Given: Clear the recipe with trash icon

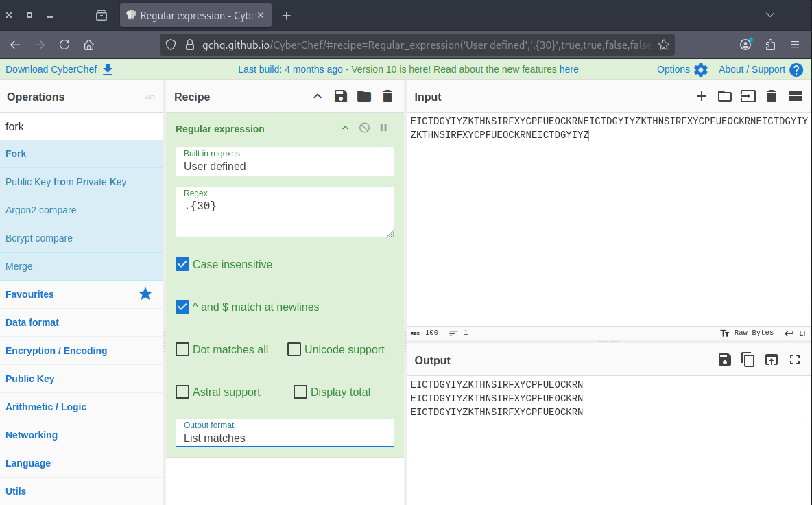Looking at the screenshot, I should point(387,97).
